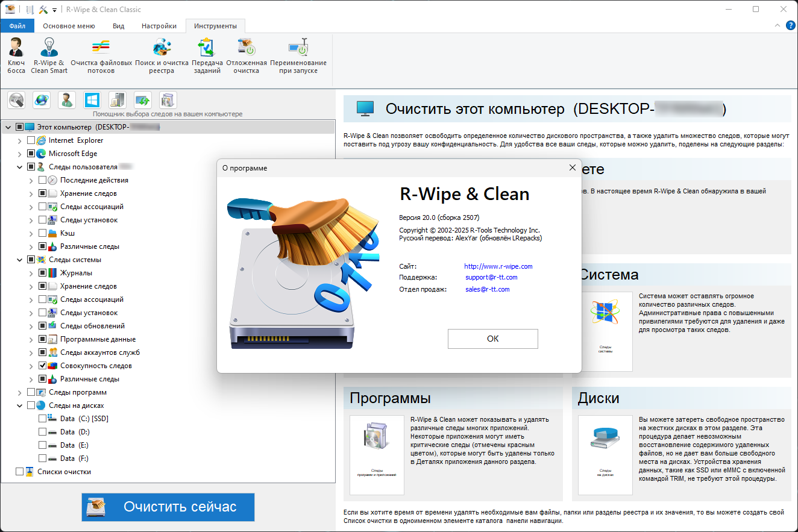The width and height of the screenshot is (798, 532).
Task: Switch to the Настройки tab
Action: coord(159,26)
